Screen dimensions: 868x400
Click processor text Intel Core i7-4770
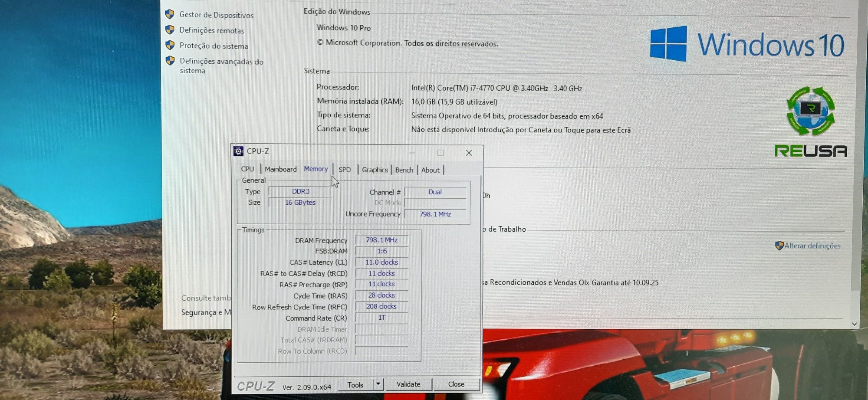coord(496,88)
